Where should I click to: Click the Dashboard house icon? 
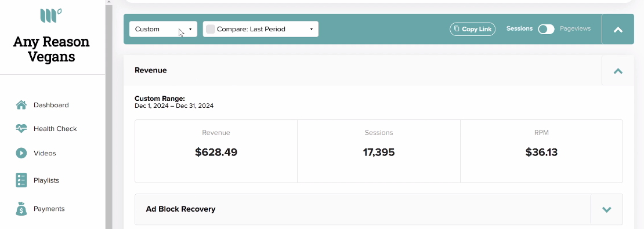(x=21, y=105)
